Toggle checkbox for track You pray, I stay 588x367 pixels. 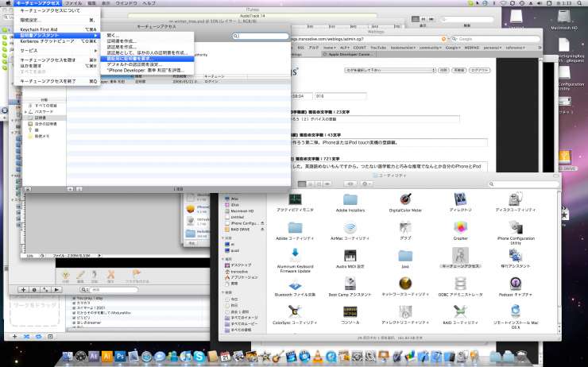click(74, 299)
